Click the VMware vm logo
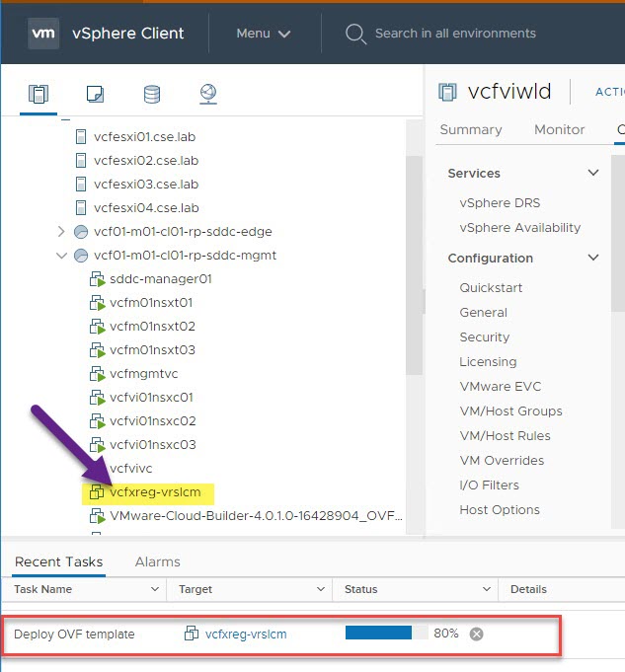Viewport: 625px width, 672px height. coord(43,33)
